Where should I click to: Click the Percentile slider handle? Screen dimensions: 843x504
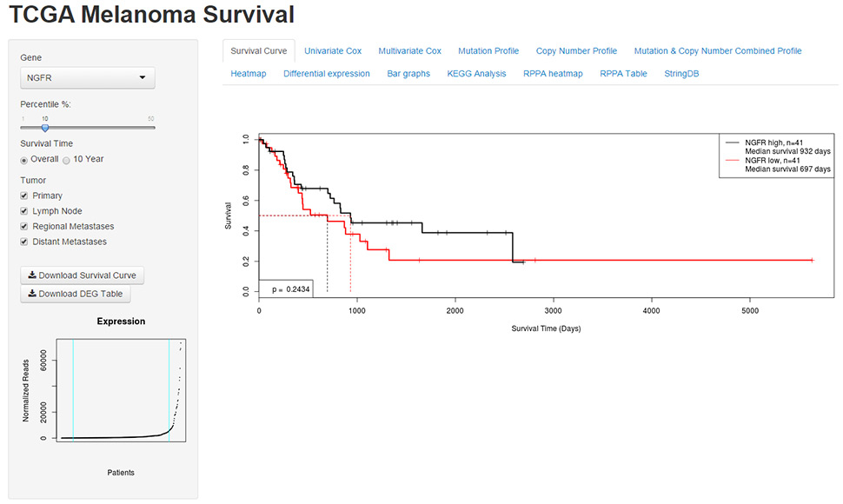pyautogui.click(x=45, y=128)
